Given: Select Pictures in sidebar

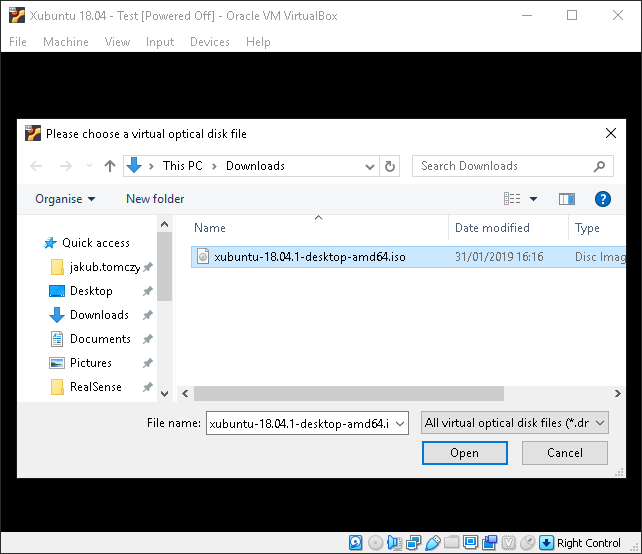Looking at the screenshot, I should coord(91,363).
